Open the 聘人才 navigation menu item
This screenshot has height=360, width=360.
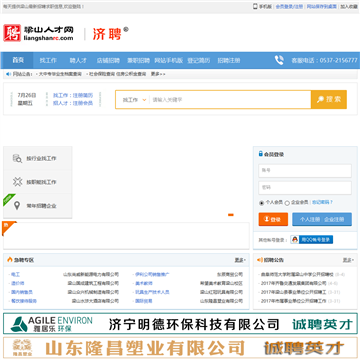[78, 61]
